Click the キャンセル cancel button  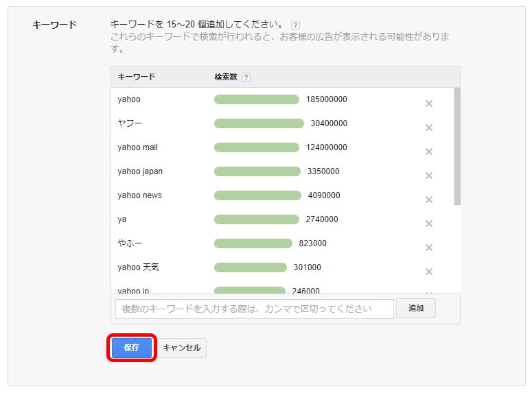pyautogui.click(x=182, y=348)
